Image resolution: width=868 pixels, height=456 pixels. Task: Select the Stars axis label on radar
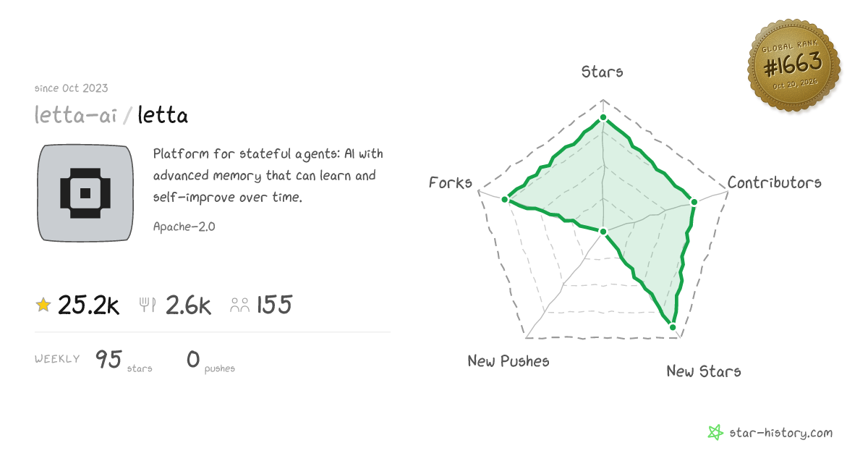(603, 71)
